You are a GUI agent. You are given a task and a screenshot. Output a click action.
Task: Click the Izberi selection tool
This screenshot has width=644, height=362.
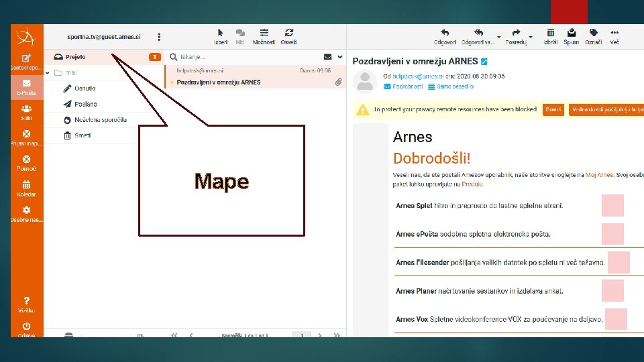coord(221,36)
